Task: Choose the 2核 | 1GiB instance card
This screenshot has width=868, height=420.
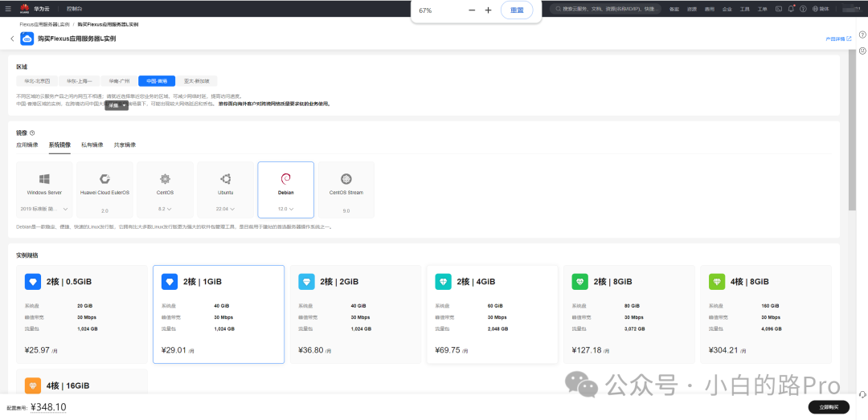Action: point(219,314)
